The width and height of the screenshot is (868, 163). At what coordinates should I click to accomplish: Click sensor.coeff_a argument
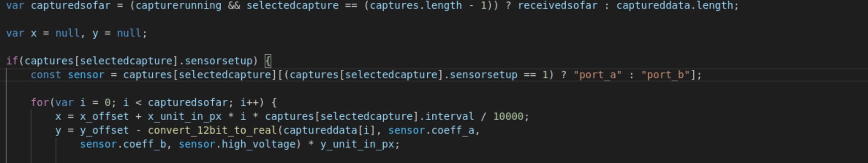(431, 130)
